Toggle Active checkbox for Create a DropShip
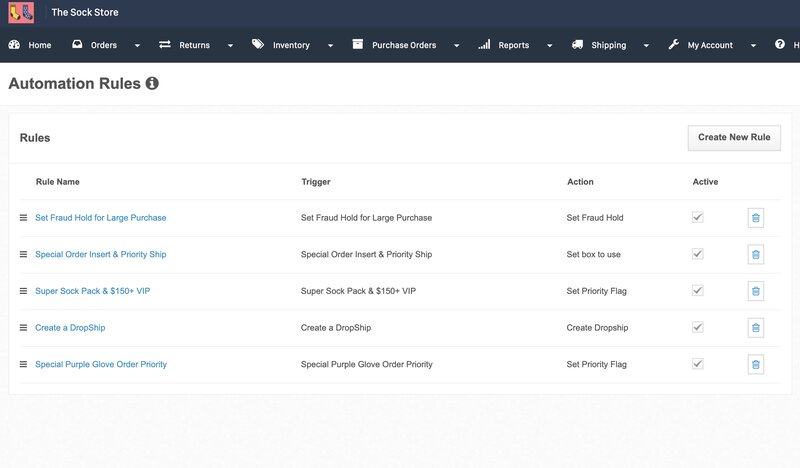Image resolution: width=800 pixels, height=468 pixels. tap(698, 327)
